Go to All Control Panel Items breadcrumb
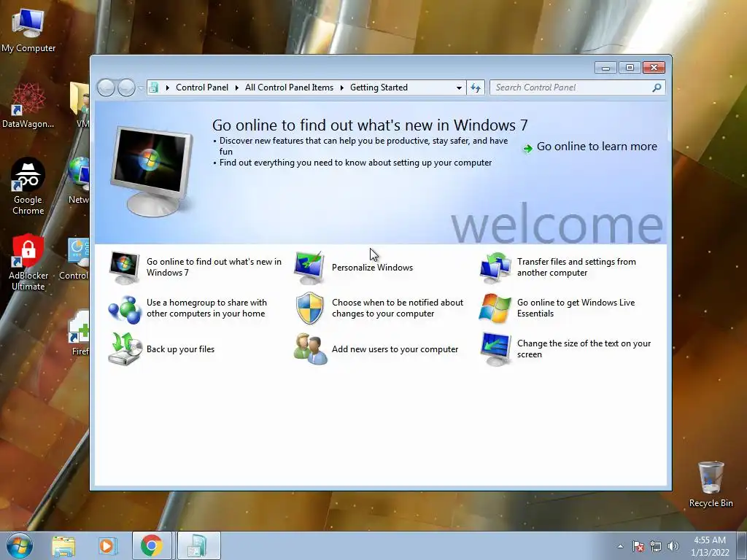This screenshot has height=560, width=747. (x=289, y=87)
